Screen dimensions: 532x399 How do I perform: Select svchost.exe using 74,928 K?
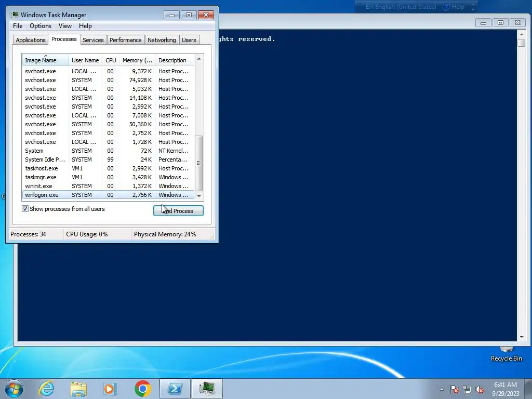tap(108, 80)
